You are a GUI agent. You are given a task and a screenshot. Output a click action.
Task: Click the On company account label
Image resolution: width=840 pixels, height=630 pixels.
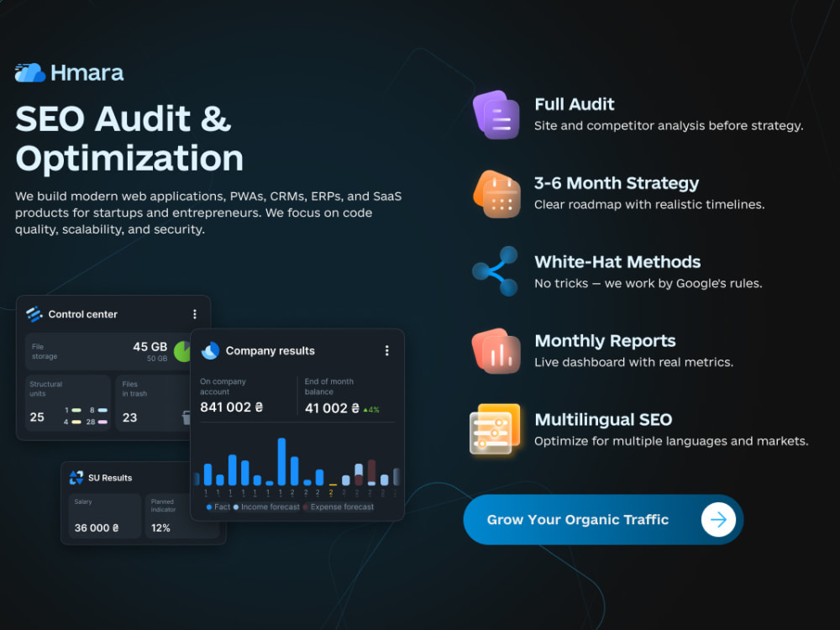(x=223, y=386)
